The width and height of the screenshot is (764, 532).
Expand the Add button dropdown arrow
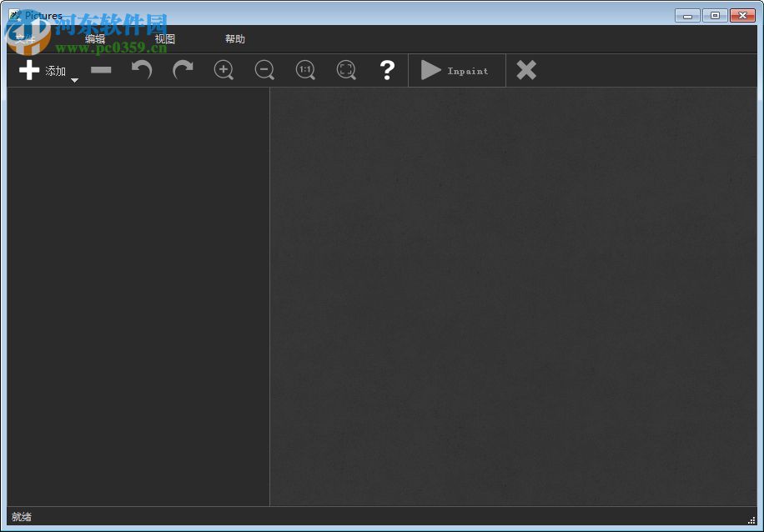tap(74, 80)
